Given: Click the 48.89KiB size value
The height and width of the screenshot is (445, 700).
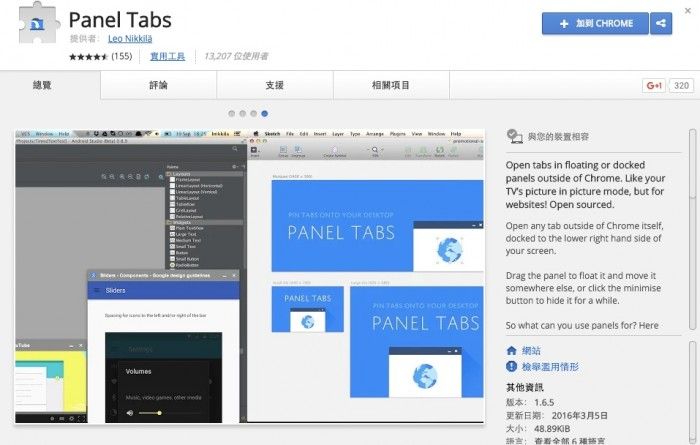Looking at the screenshot, I should [x=552, y=429].
